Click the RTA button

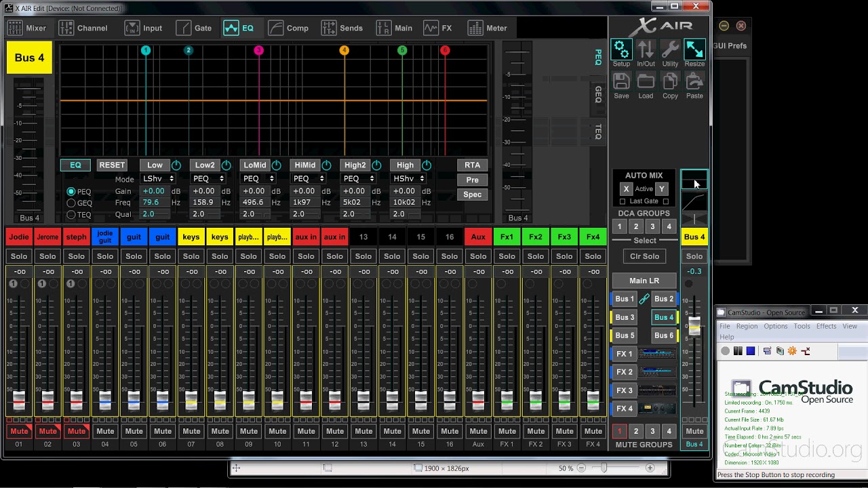473,165
